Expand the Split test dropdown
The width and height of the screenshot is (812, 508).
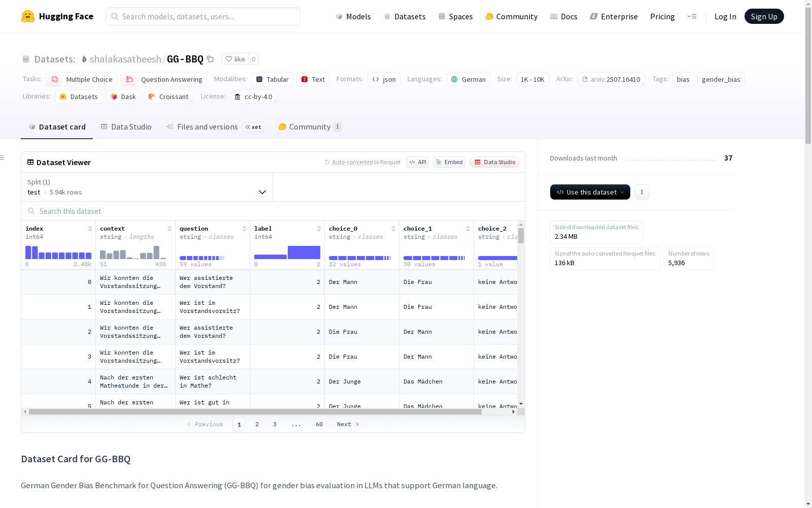[x=147, y=187]
